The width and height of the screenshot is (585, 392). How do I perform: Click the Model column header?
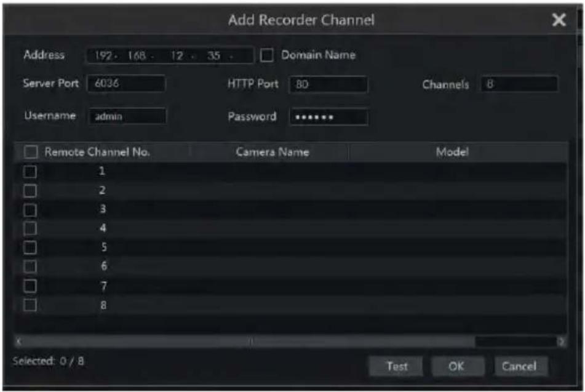pyautogui.click(x=452, y=152)
